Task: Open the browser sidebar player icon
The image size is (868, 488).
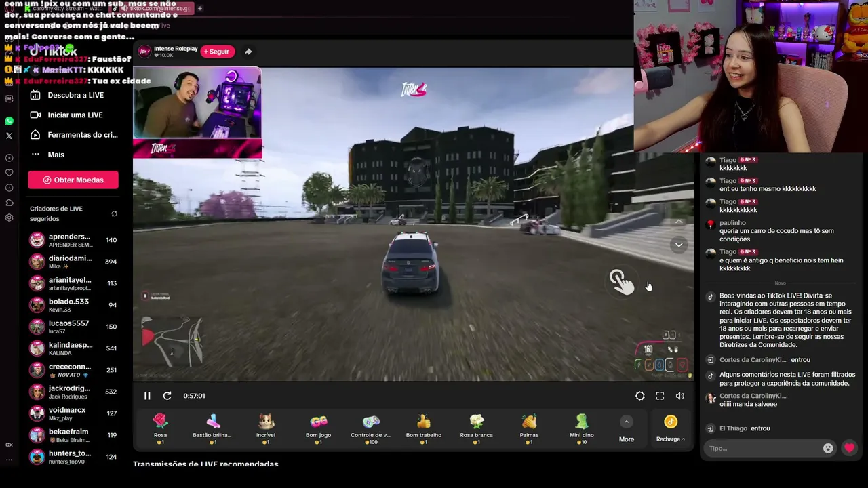Action: [x=9, y=158]
